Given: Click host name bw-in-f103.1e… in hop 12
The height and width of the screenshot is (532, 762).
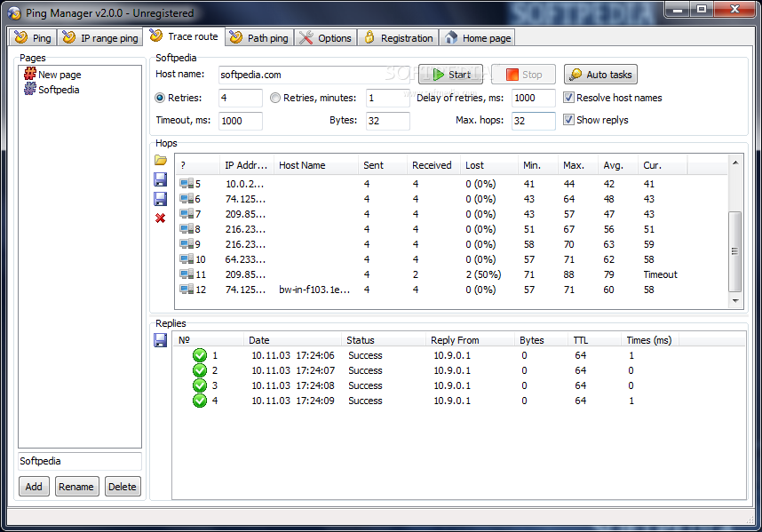Looking at the screenshot, I should click(314, 290).
